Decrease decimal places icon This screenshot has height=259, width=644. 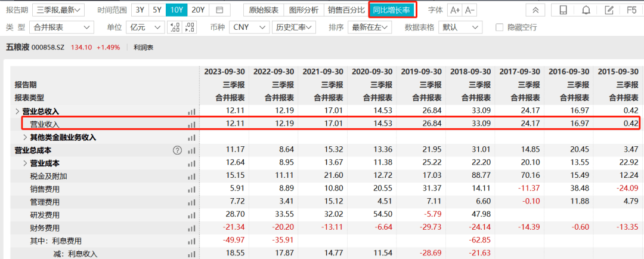pyautogui.click(x=190, y=27)
